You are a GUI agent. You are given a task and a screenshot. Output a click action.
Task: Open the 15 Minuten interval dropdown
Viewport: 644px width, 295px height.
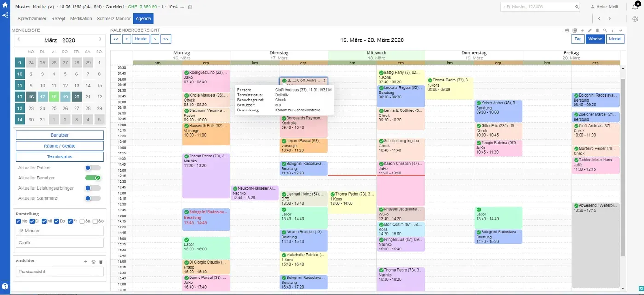tap(59, 231)
